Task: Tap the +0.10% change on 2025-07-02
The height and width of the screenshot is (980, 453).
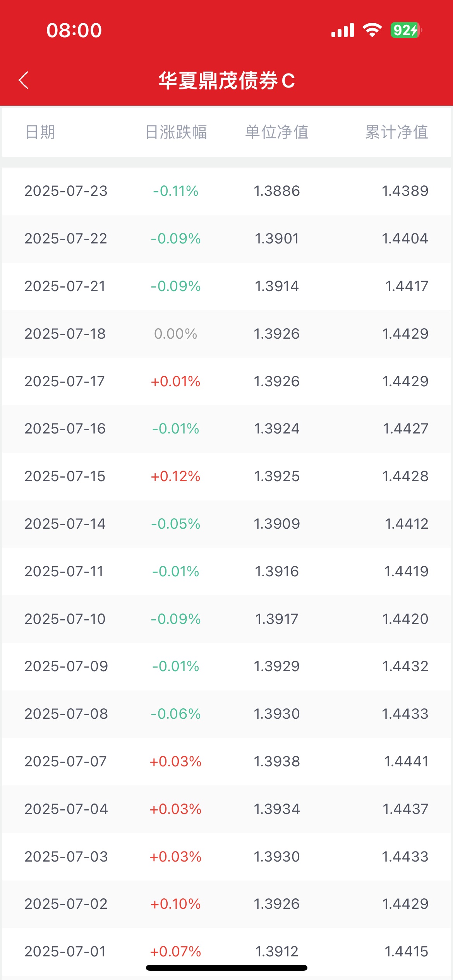Action: pyautogui.click(x=176, y=904)
